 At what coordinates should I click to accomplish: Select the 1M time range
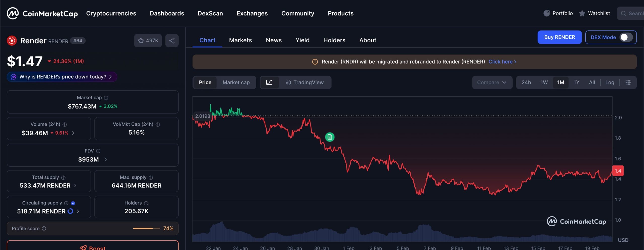pos(561,82)
